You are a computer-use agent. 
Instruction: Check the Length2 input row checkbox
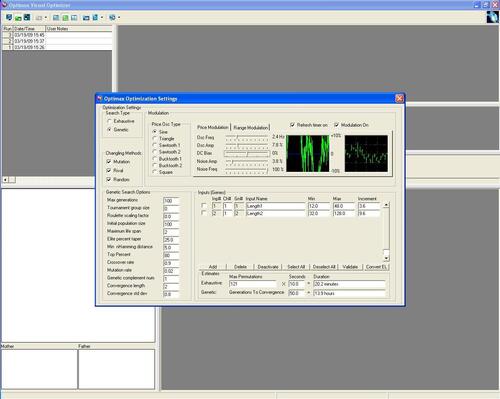pyautogui.click(x=204, y=213)
